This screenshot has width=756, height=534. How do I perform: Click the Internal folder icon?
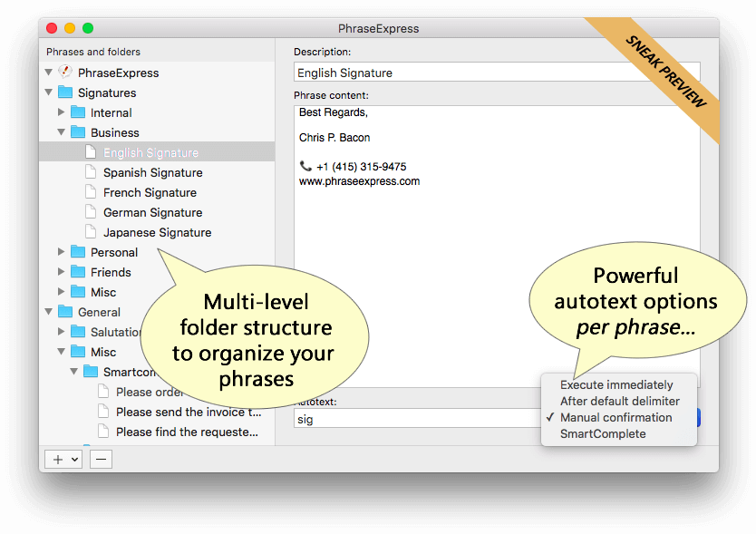point(78,112)
